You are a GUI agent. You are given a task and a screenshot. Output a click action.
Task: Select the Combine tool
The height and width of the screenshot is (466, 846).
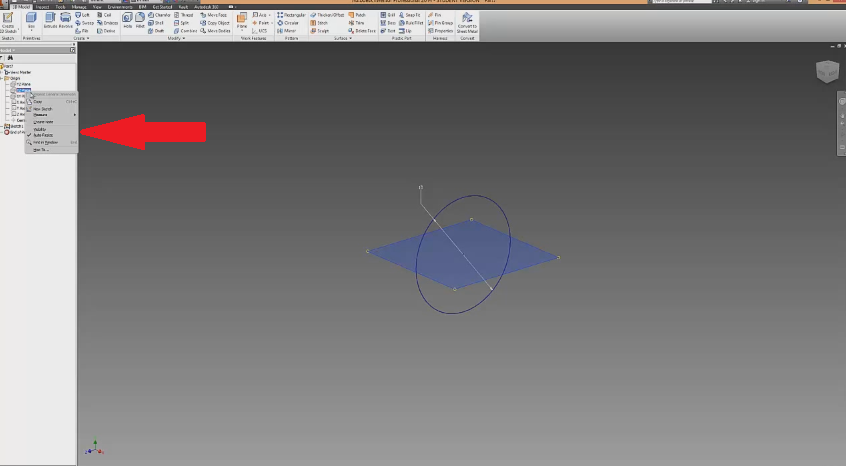[x=185, y=31]
